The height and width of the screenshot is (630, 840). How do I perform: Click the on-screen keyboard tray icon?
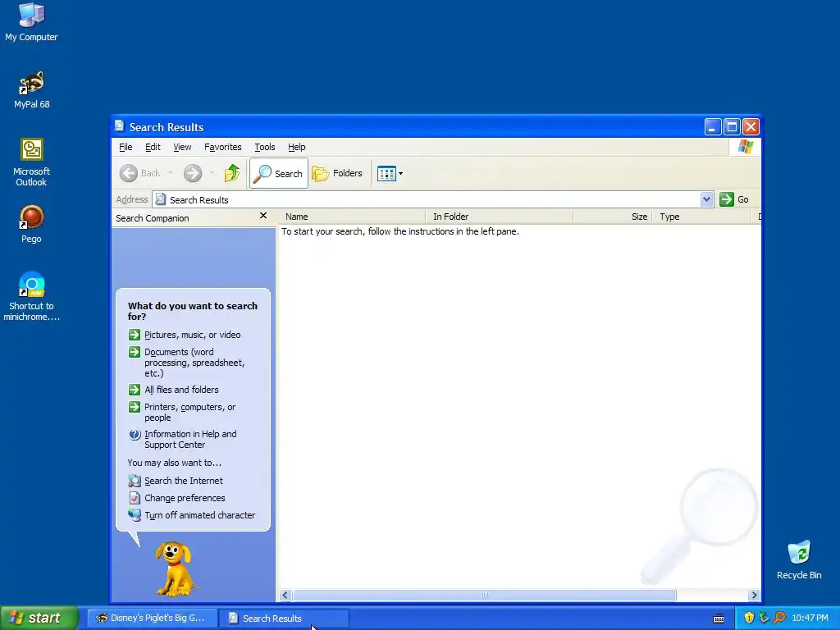coord(719,619)
